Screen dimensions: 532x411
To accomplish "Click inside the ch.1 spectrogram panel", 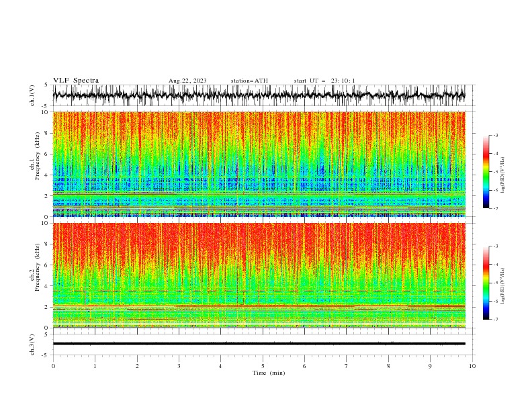I will click(x=259, y=164).
